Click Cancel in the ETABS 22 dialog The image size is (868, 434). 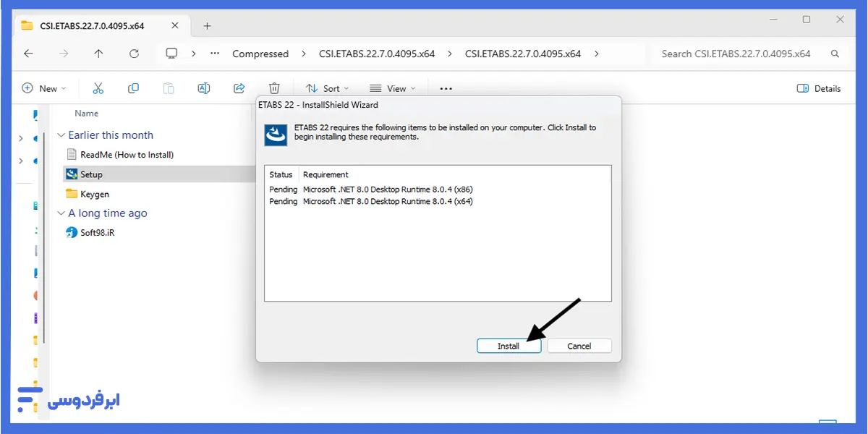579,346
